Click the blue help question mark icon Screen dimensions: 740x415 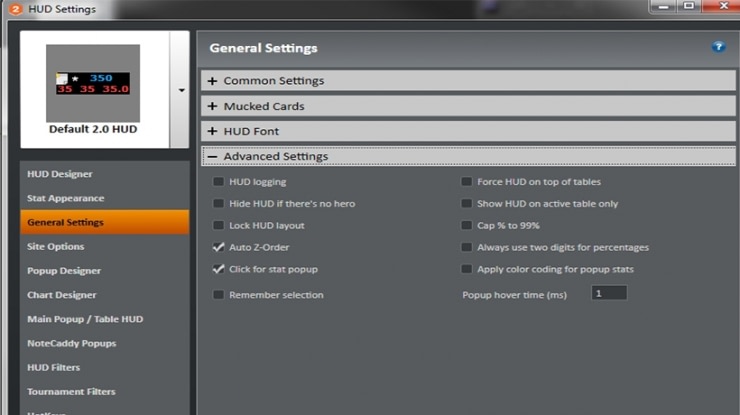(718, 47)
